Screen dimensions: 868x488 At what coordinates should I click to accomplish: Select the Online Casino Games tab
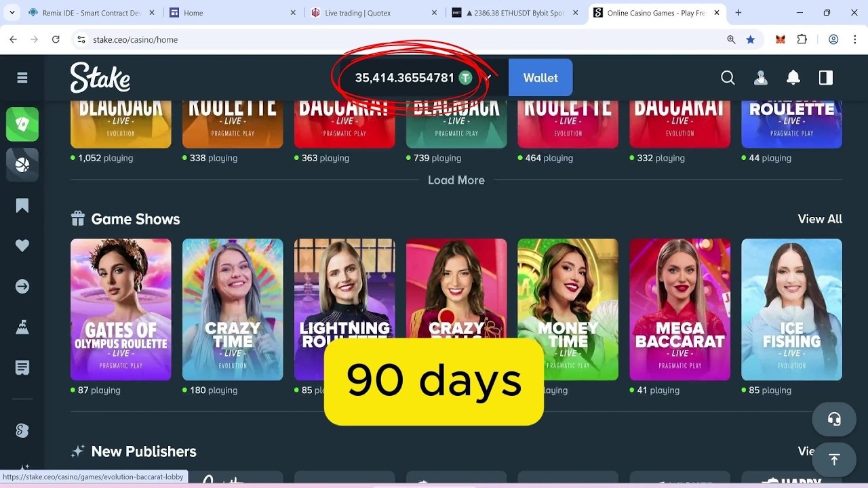(656, 13)
